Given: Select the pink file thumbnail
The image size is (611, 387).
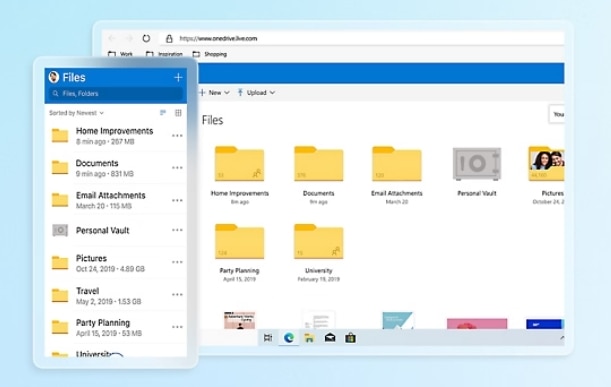Looking at the screenshot, I should point(477,324).
